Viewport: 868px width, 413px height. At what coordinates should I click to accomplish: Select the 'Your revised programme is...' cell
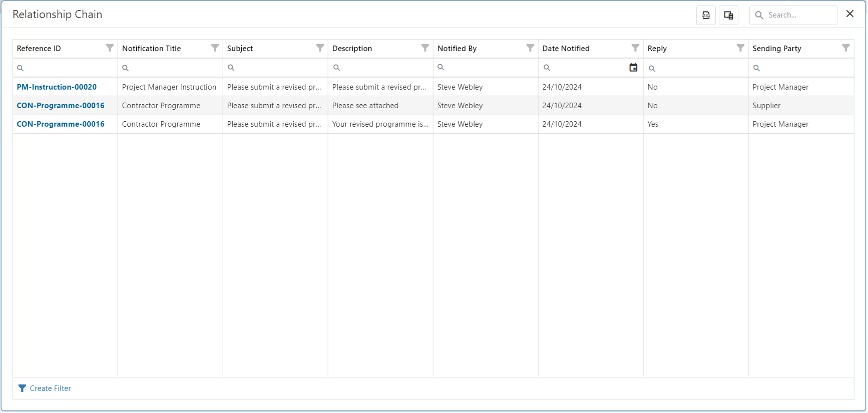tap(380, 124)
